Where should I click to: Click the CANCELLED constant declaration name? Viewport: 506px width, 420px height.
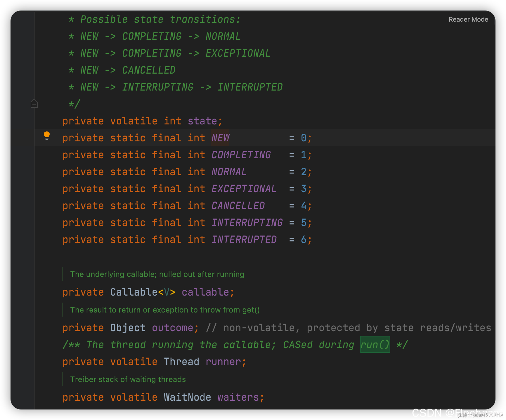click(238, 206)
